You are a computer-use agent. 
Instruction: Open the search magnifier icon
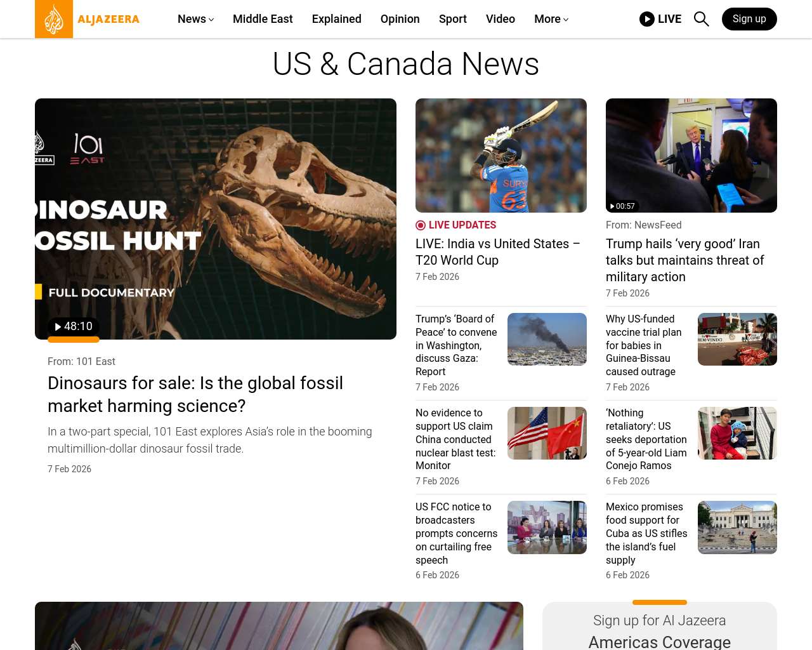coord(701,19)
